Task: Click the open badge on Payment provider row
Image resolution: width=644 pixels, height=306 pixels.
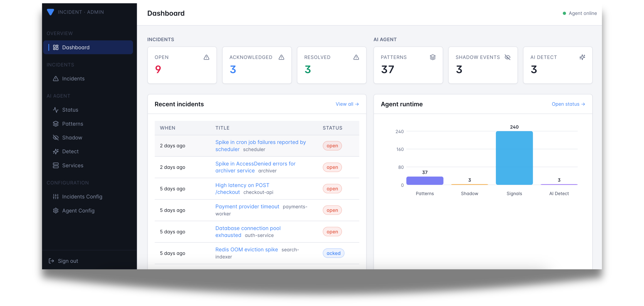Action: (332, 210)
